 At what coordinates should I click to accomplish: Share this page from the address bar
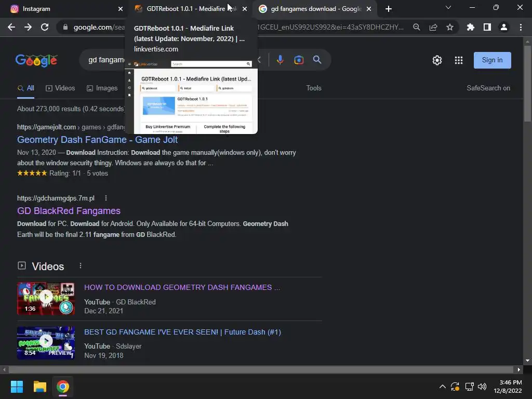pos(433,27)
